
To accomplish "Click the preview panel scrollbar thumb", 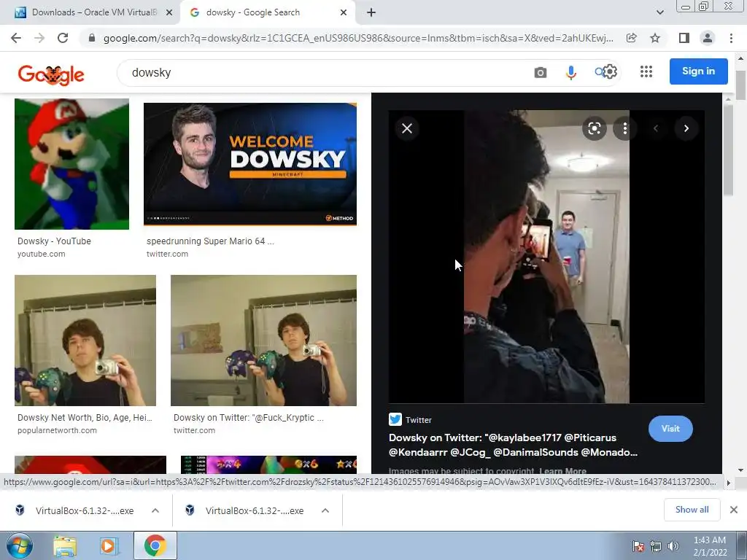I will click(728, 150).
